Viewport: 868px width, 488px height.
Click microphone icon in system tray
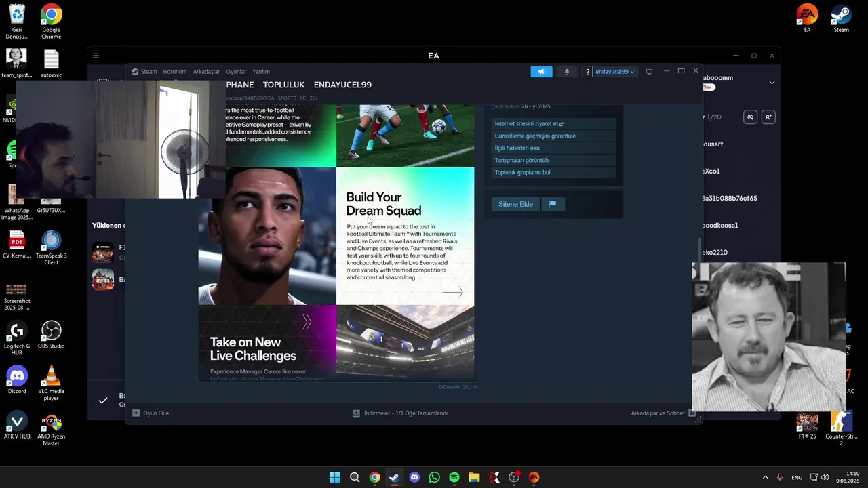(x=780, y=477)
